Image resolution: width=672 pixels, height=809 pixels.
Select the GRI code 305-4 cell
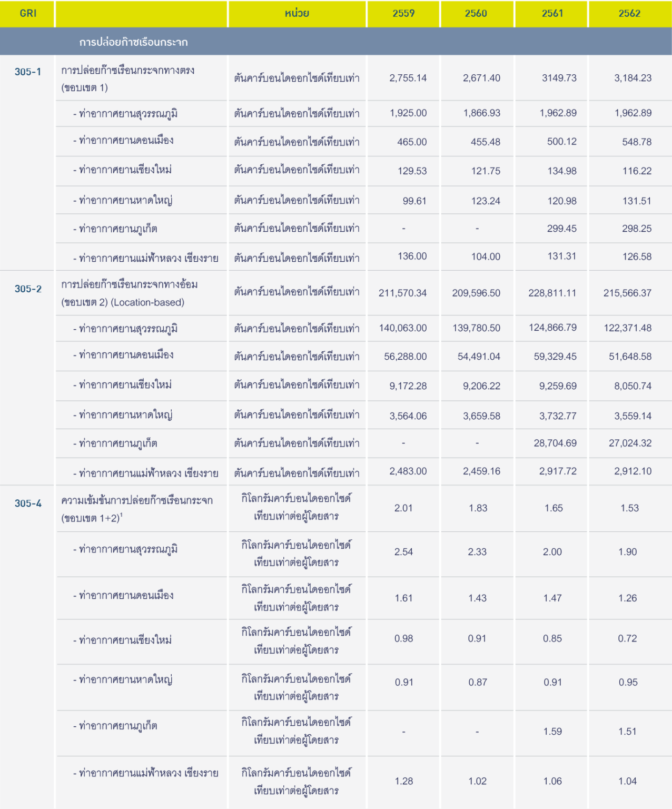tap(28, 504)
